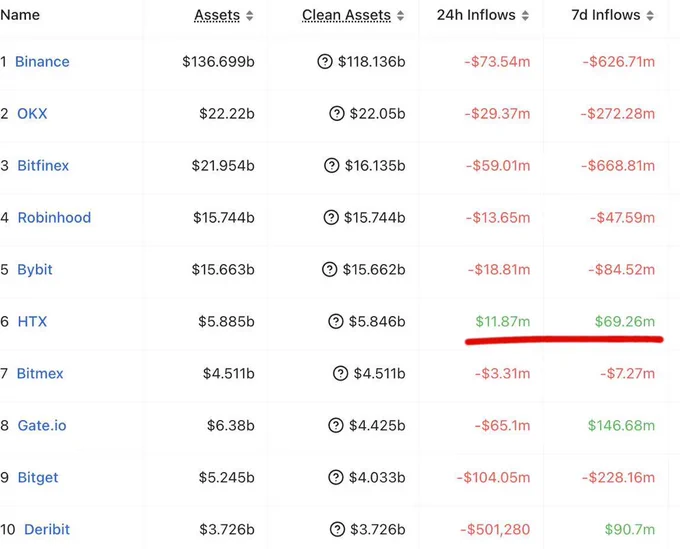Select OKX 7d inflow -$272.28m
This screenshot has width=680, height=549.
click(x=618, y=114)
